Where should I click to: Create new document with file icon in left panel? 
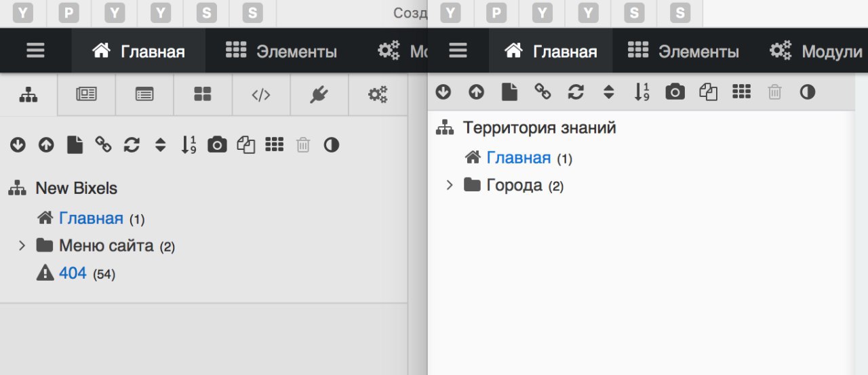(75, 144)
